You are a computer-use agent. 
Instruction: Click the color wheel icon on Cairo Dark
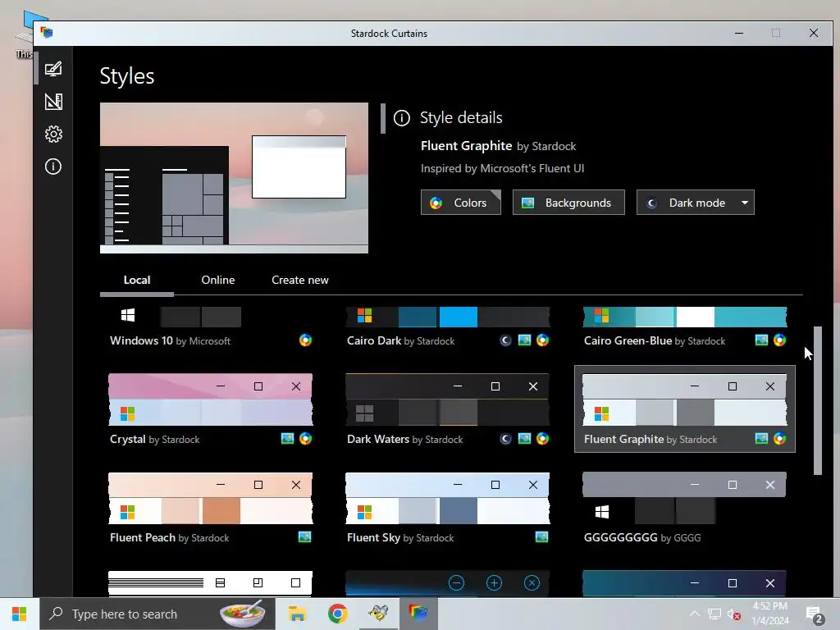pyautogui.click(x=543, y=340)
